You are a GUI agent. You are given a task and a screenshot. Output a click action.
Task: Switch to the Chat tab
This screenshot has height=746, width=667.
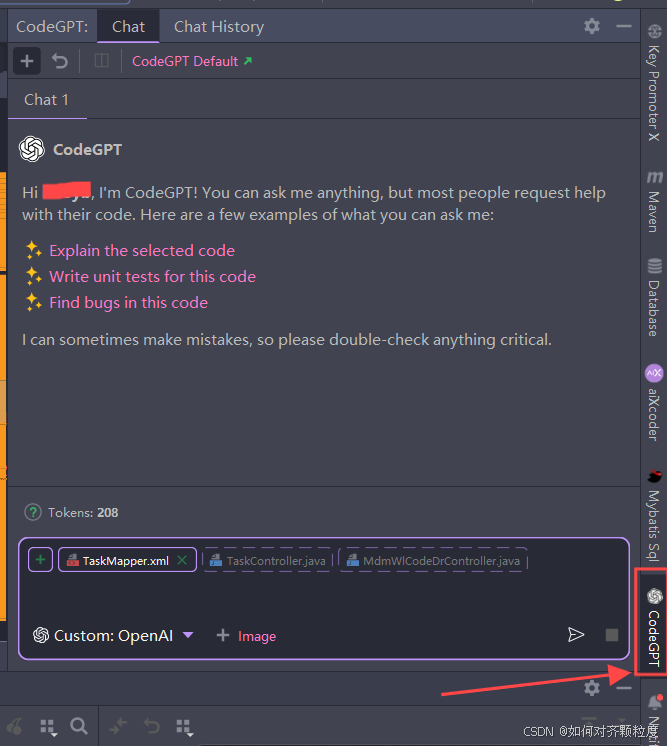click(x=128, y=27)
